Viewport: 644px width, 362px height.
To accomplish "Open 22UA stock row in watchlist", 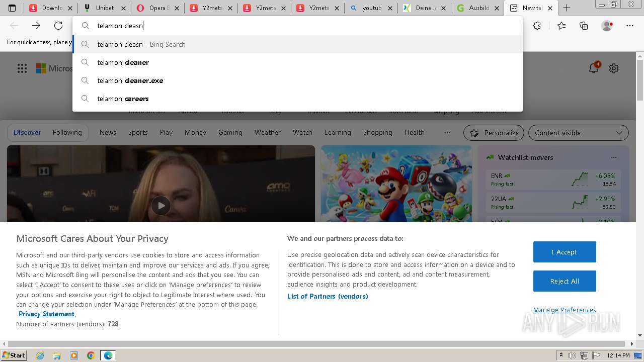I will coord(553,203).
